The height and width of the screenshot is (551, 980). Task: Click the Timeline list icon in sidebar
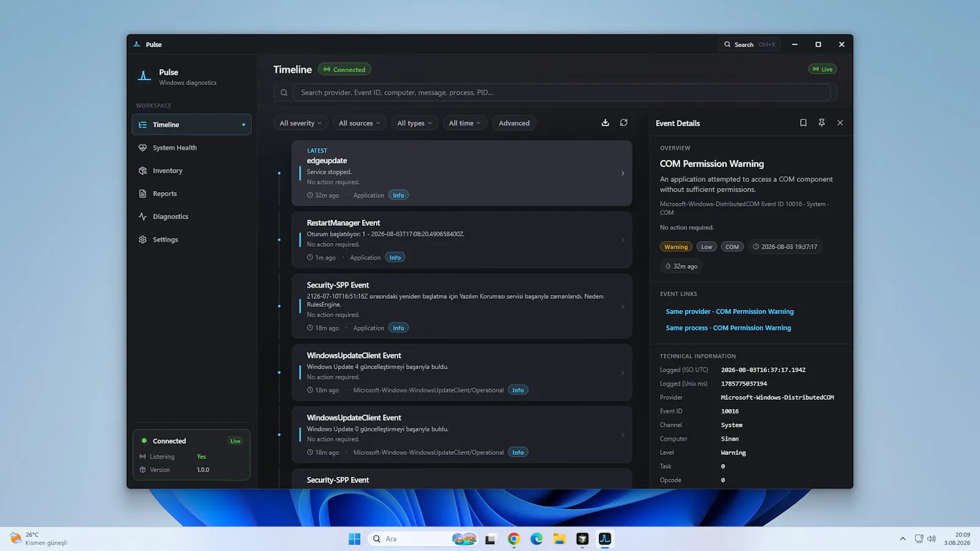pos(143,124)
